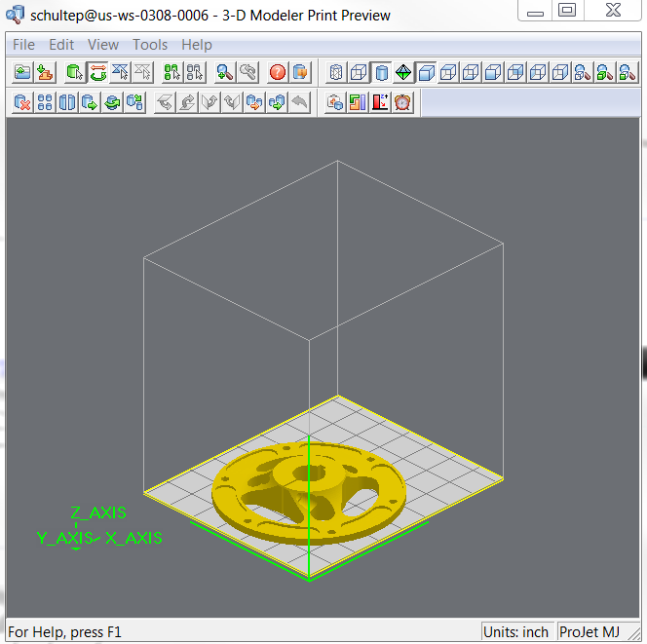Viewport: 647px width, 644px height.
Task: Click the green diamond view icon
Action: tap(403, 72)
